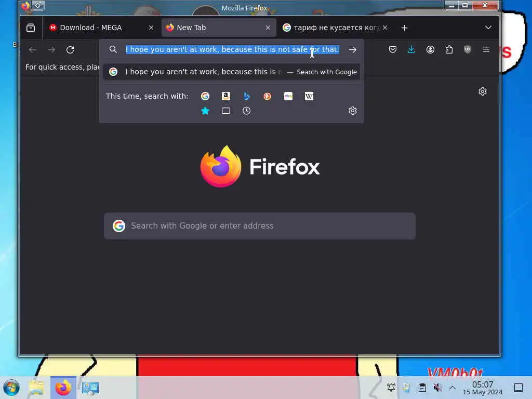The width and height of the screenshot is (532, 399).
Task: Switch to the тариф не кусается Google tab
Action: coord(335,28)
